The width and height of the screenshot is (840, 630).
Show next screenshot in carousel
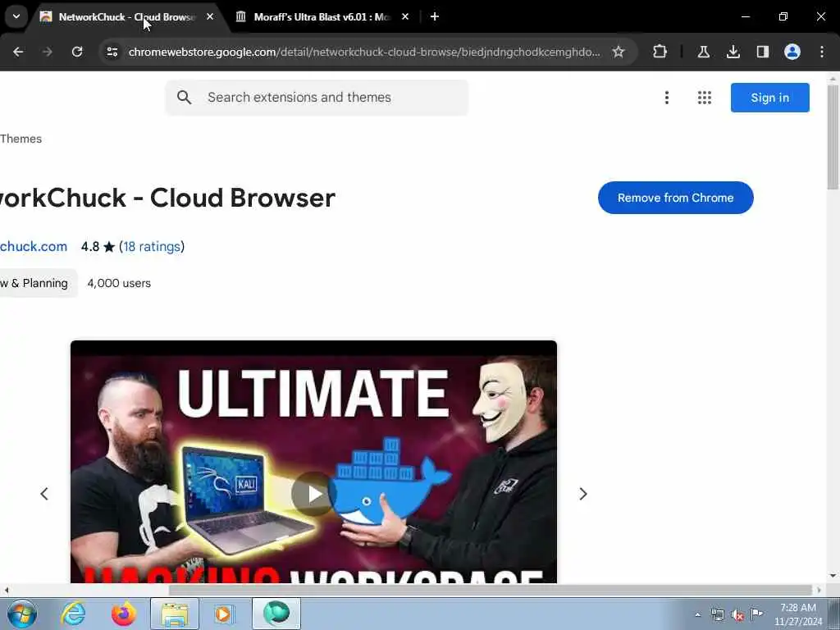click(x=583, y=494)
